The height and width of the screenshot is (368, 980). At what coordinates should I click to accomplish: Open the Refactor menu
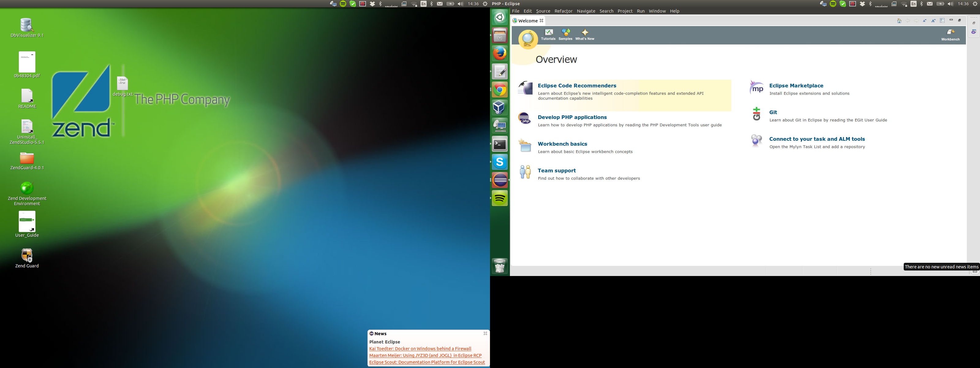(x=563, y=11)
